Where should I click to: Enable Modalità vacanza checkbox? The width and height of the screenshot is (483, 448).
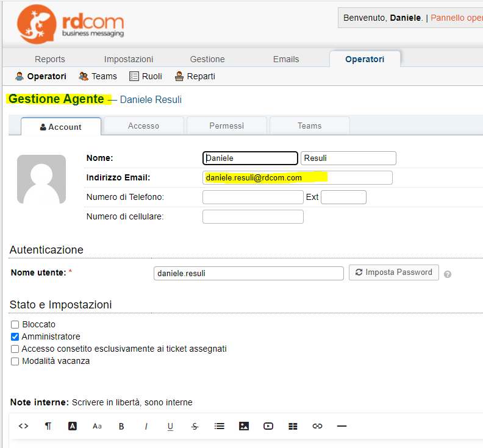click(15, 361)
